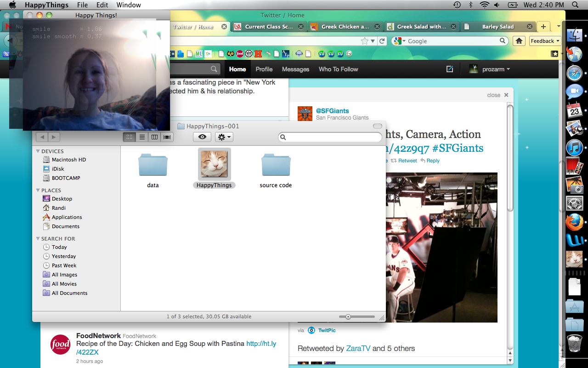Open iTunes from the Dock
The height and width of the screenshot is (368, 588).
click(x=574, y=148)
